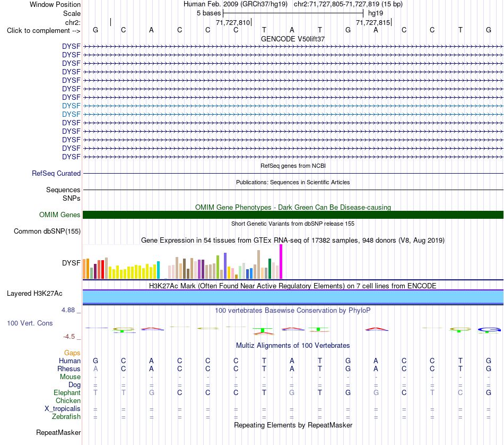Click the Mouse species label
The width and height of the screenshot is (504, 445).
pyautogui.click(x=70, y=377)
